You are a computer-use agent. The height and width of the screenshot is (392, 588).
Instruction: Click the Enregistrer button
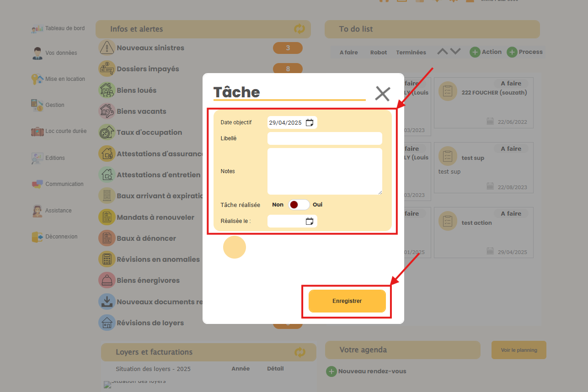click(347, 301)
